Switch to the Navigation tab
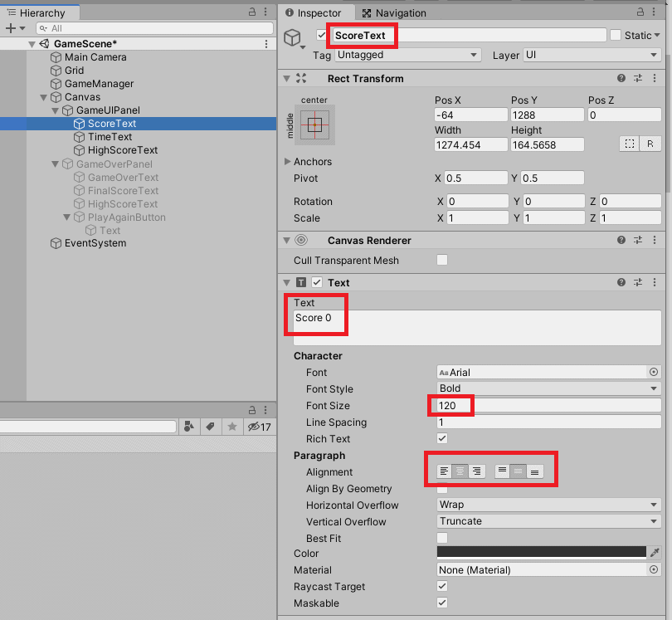The height and width of the screenshot is (620, 672). (394, 12)
